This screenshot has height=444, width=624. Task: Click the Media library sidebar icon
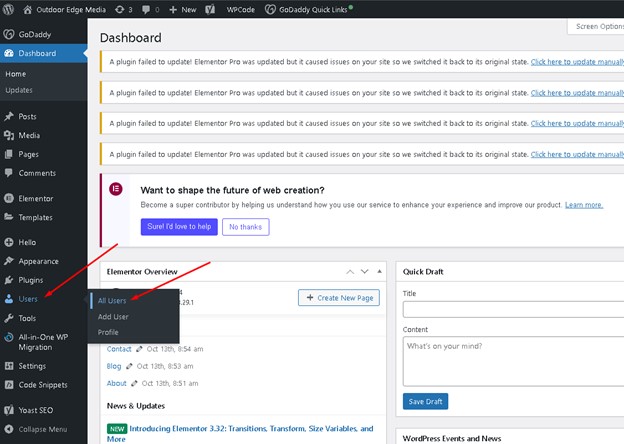tap(9, 135)
